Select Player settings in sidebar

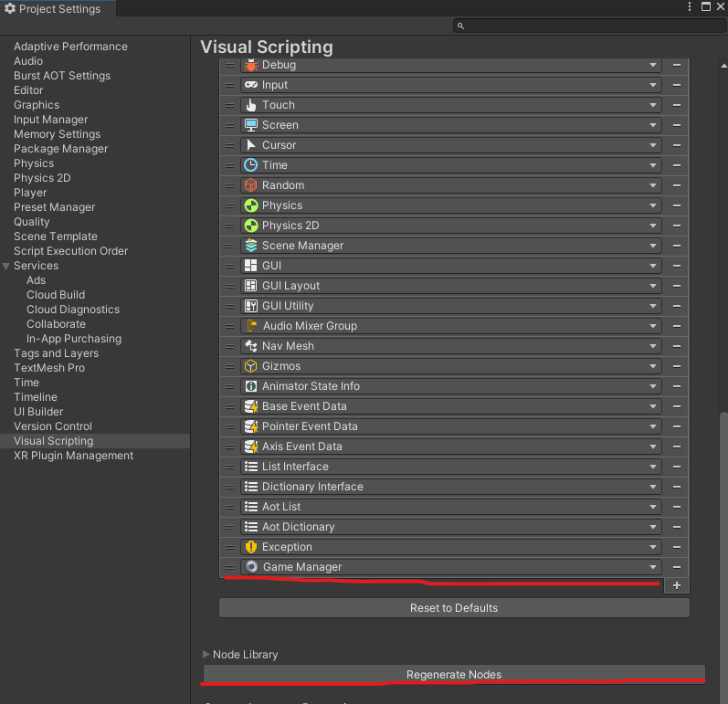(30, 193)
